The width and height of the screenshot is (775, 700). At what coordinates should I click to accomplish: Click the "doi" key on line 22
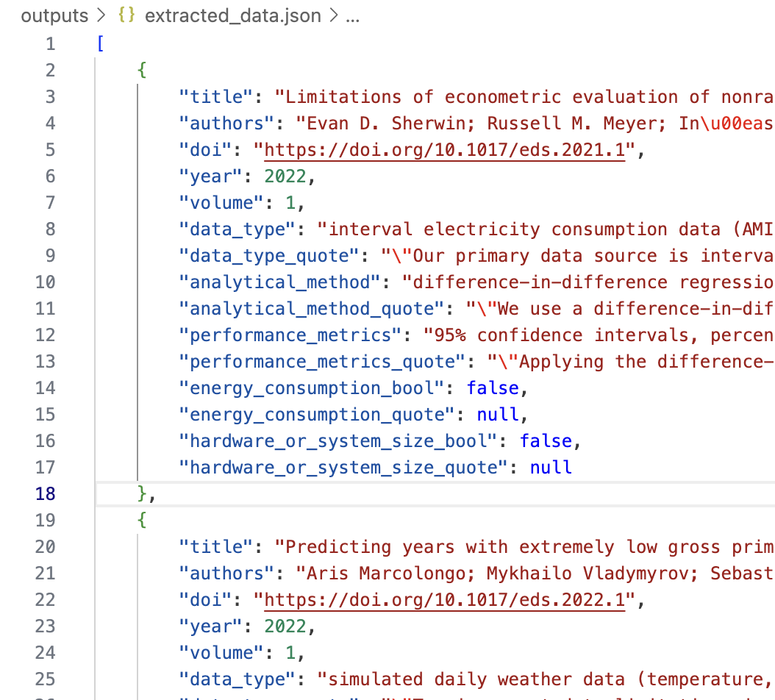[x=206, y=600]
